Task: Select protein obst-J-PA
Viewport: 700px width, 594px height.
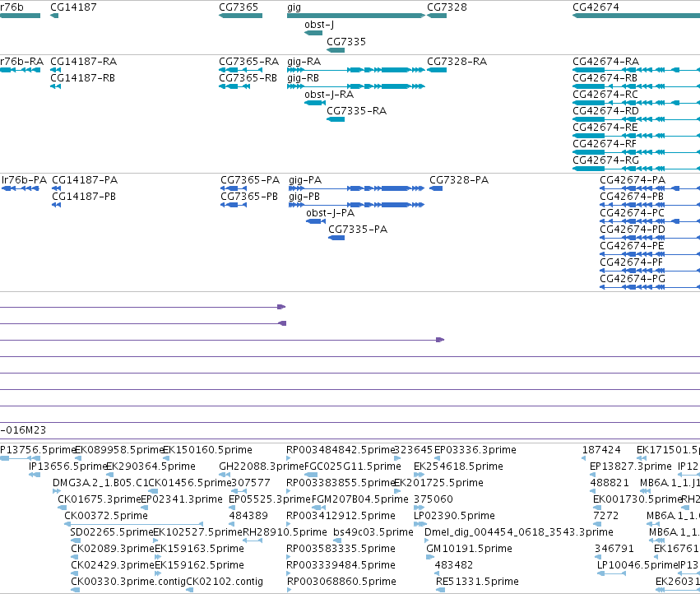Action: [x=331, y=213]
